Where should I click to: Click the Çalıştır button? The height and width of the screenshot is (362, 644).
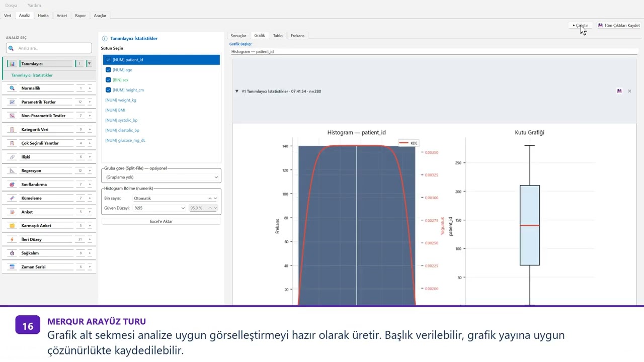(580, 26)
